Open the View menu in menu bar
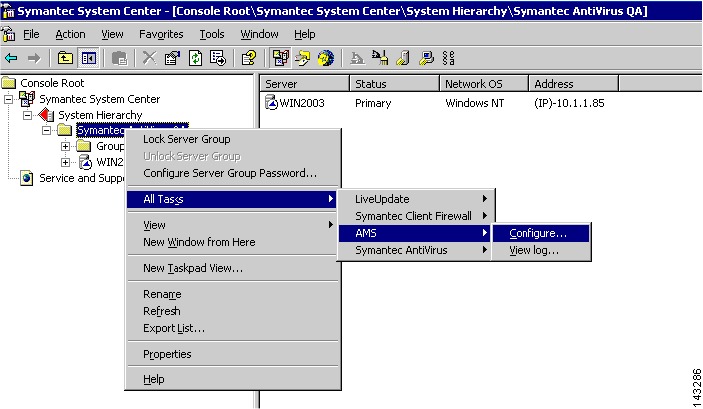Image resolution: width=703 pixels, height=409 pixels. (x=112, y=34)
